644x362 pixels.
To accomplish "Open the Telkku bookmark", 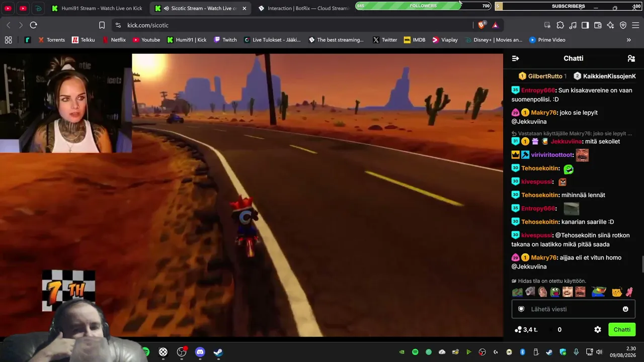I will [83, 40].
